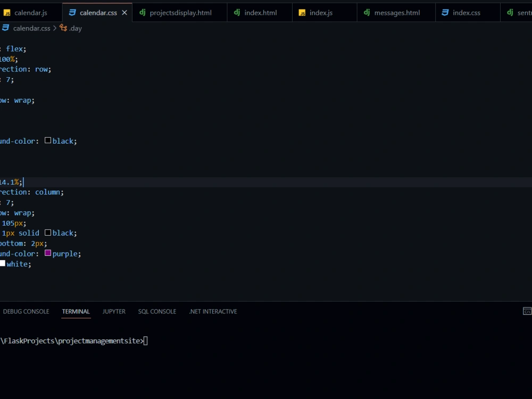The height and width of the screenshot is (399, 532).
Task: Click calendar.css in the breadcrumb
Action: 31,29
